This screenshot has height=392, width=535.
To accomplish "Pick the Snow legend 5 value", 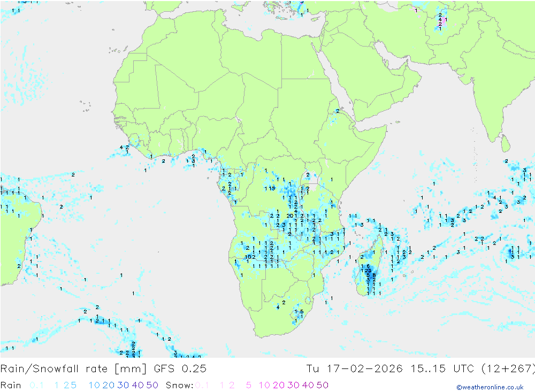I will click(249, 385).
